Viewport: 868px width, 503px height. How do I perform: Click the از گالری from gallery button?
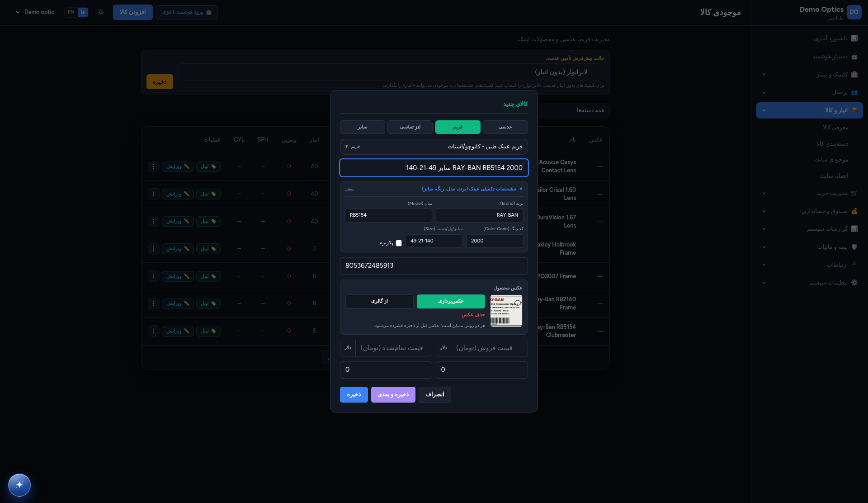(379, 301)
